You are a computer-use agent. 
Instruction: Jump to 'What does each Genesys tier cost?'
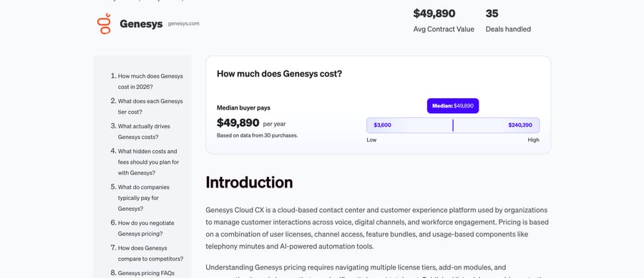tap(150, 107)
